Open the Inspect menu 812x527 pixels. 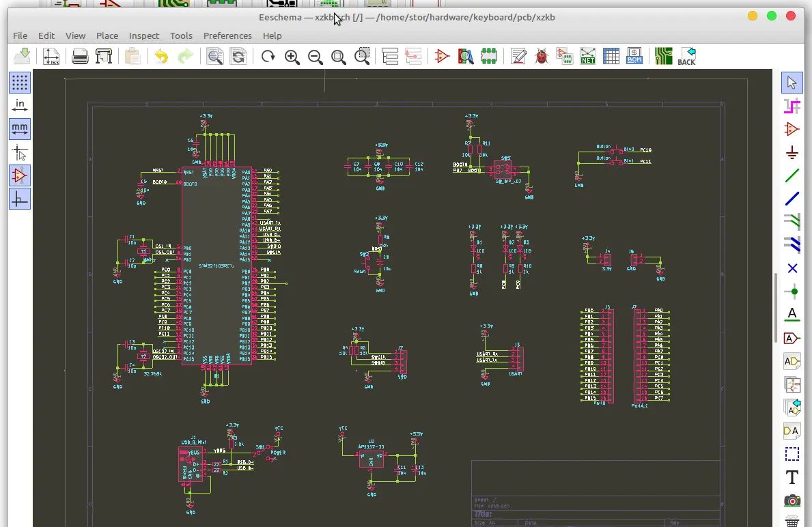[x=143, y=35]
